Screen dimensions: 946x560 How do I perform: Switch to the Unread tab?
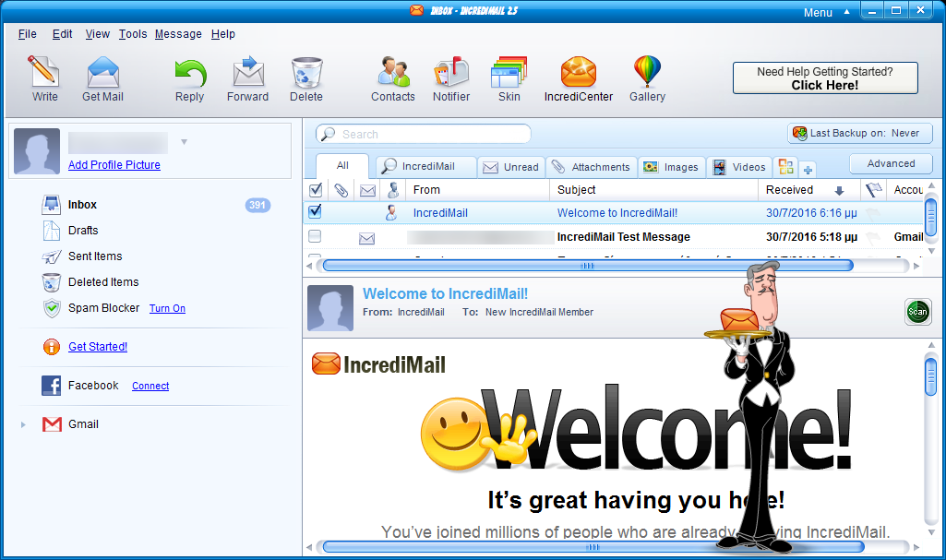511,167
